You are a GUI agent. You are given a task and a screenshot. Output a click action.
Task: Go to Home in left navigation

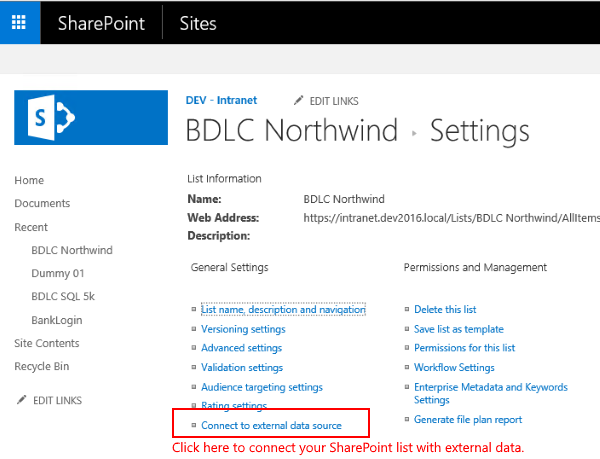coord(29,180)
